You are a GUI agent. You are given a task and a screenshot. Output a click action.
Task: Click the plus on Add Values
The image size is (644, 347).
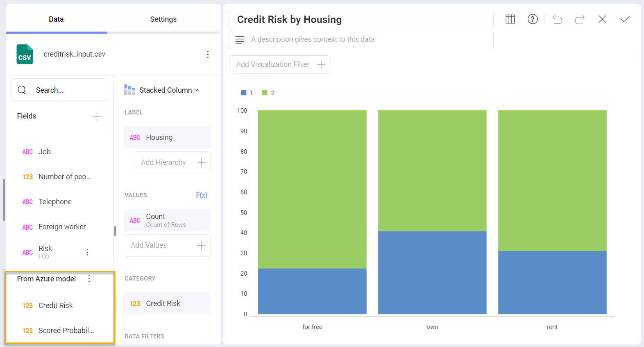pyautogui.click(x=201, y=246)
